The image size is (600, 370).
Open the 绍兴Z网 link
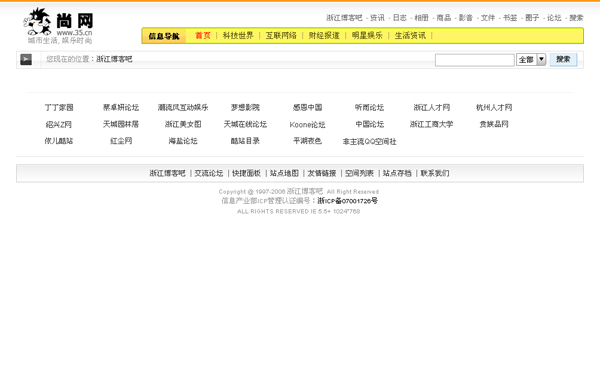[59, 124]
